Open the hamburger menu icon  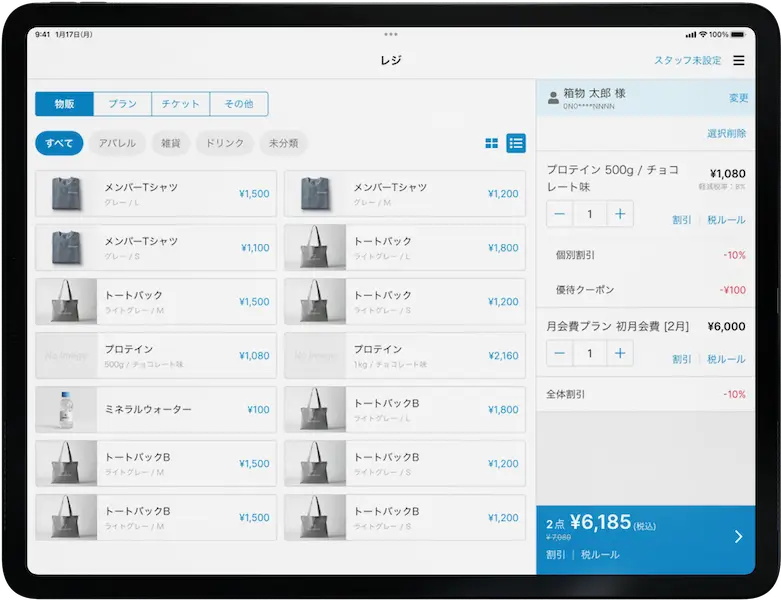[x=739, y=60]
